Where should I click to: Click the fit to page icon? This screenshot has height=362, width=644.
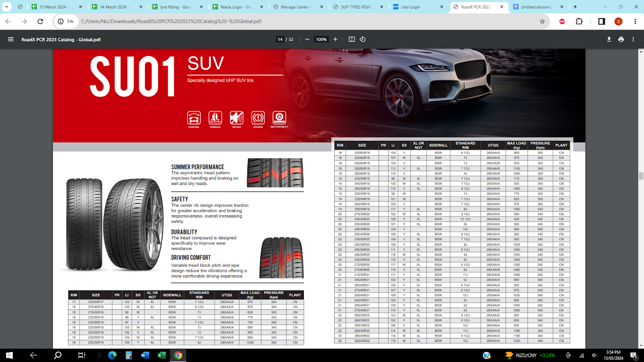[352, 39]
